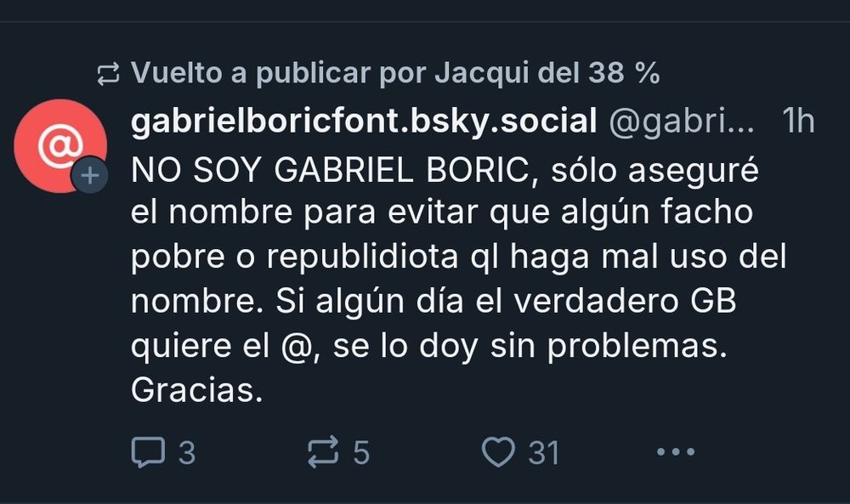Open the three-dot more options menu
This screenshot has width=850, height=504.
click(676, 451)
